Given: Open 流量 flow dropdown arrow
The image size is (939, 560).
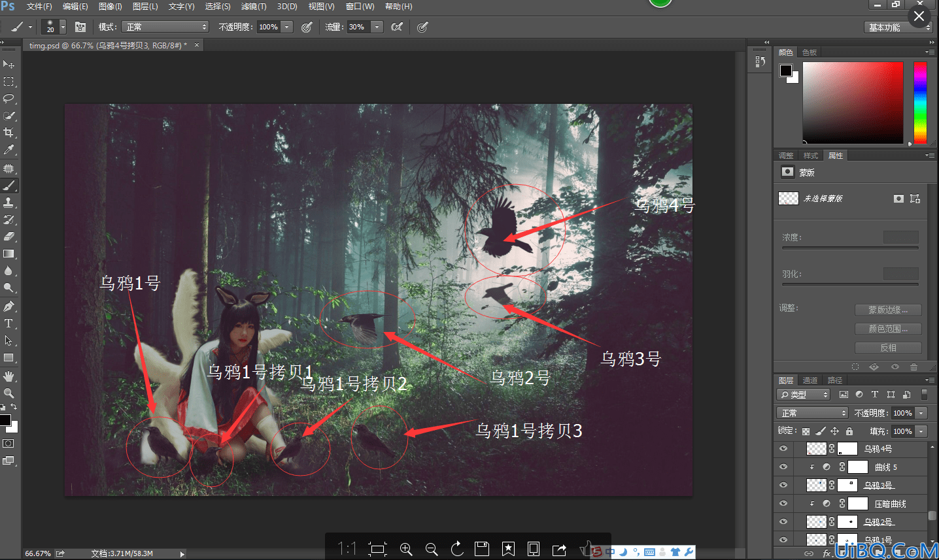Looking at the screenshot, I should 377,27.
